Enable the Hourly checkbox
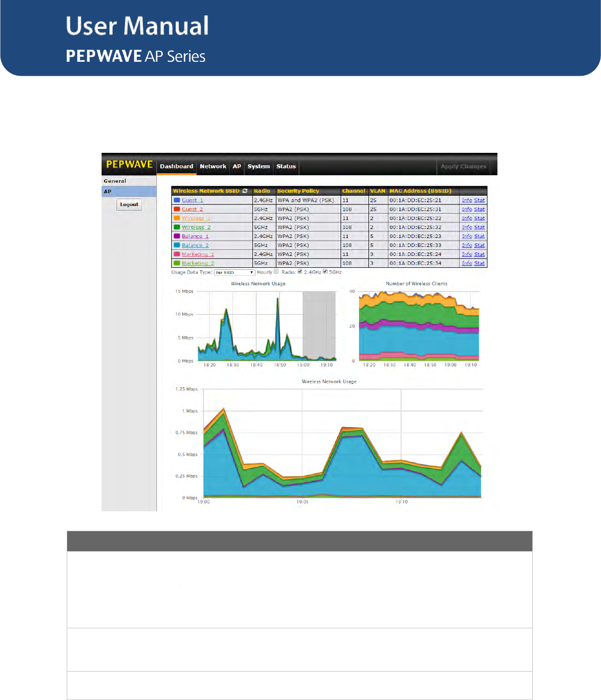 276,272
